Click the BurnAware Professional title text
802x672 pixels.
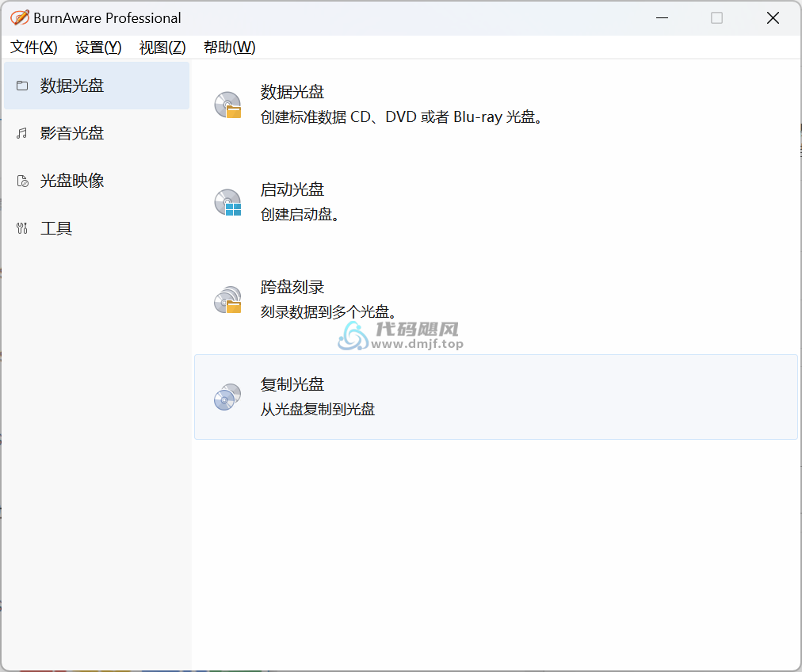[108, 18]
